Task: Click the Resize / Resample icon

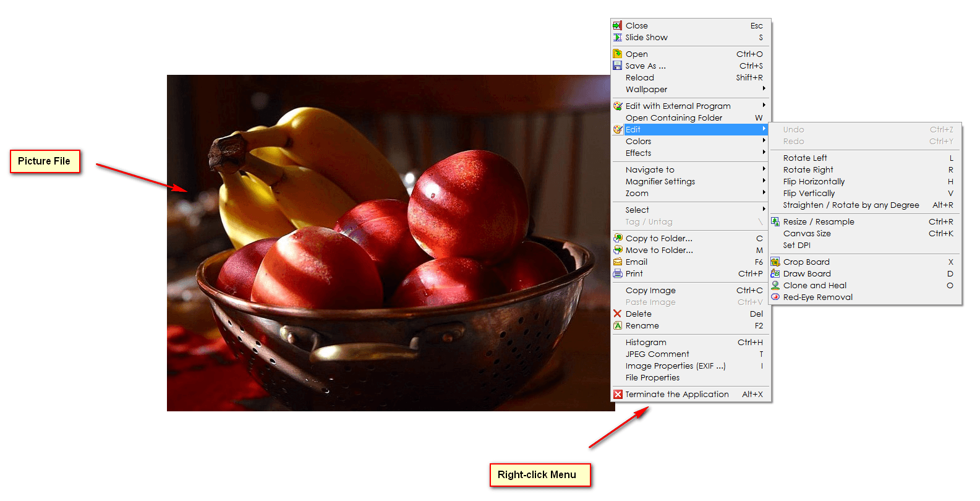Action: (x=775, y=221)
